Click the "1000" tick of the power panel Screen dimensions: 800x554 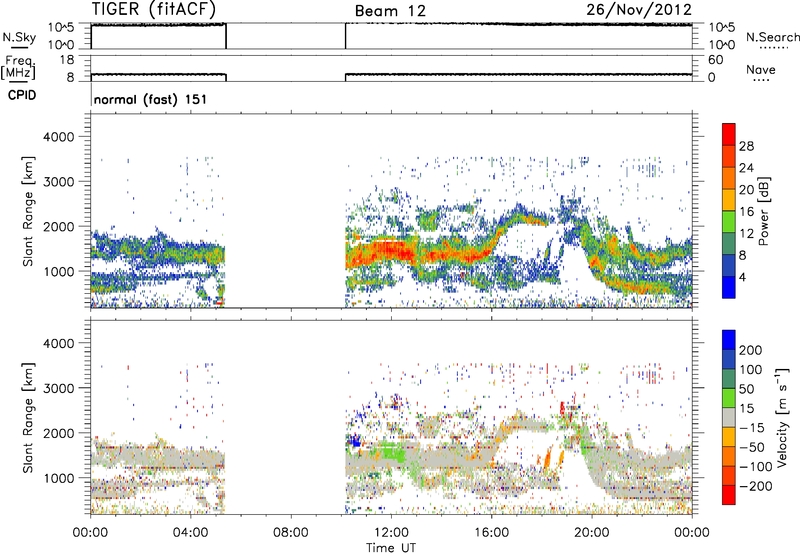[58, 271]
